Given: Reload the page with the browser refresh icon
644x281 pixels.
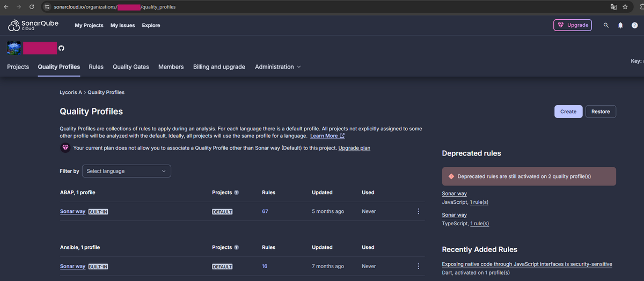Looking at the screenshot, I should (x=32, y=7).
